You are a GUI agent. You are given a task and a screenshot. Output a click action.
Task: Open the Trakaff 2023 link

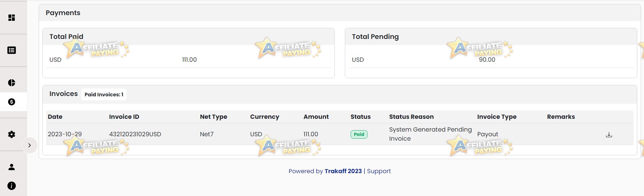point(343,171)
